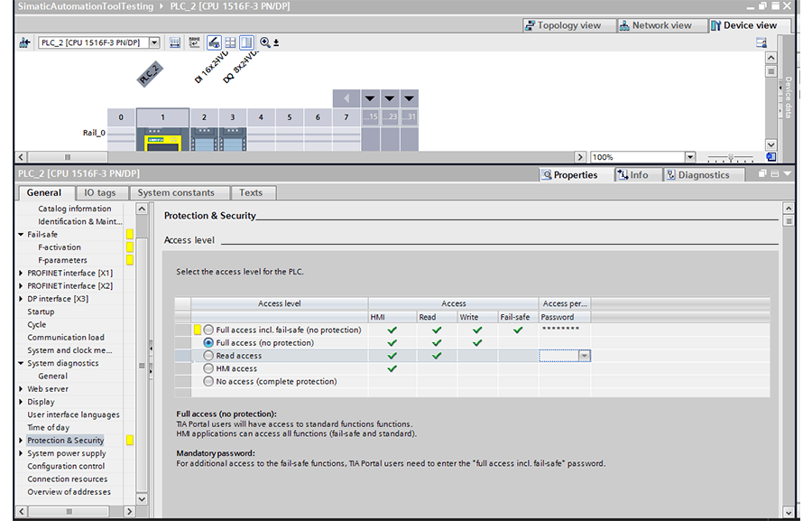Select the DI 16x24VDC module in slot 2

(204, 140)
